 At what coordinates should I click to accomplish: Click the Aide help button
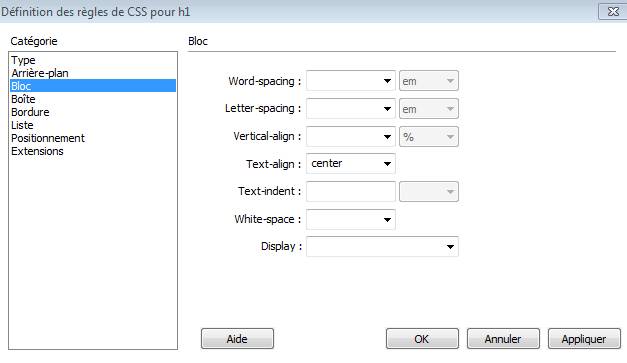pos(238,339)
